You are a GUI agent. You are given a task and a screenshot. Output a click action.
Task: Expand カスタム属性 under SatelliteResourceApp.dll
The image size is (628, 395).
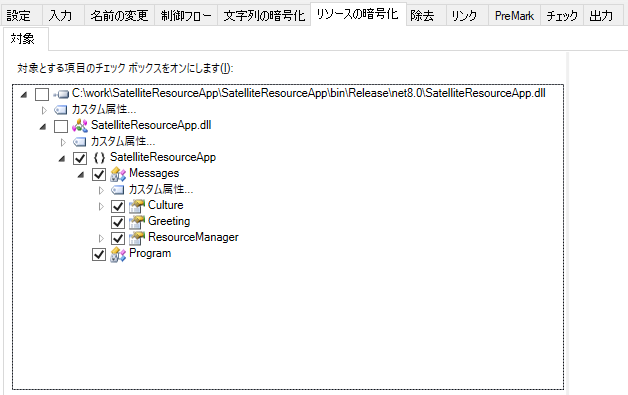pos(63,142)
